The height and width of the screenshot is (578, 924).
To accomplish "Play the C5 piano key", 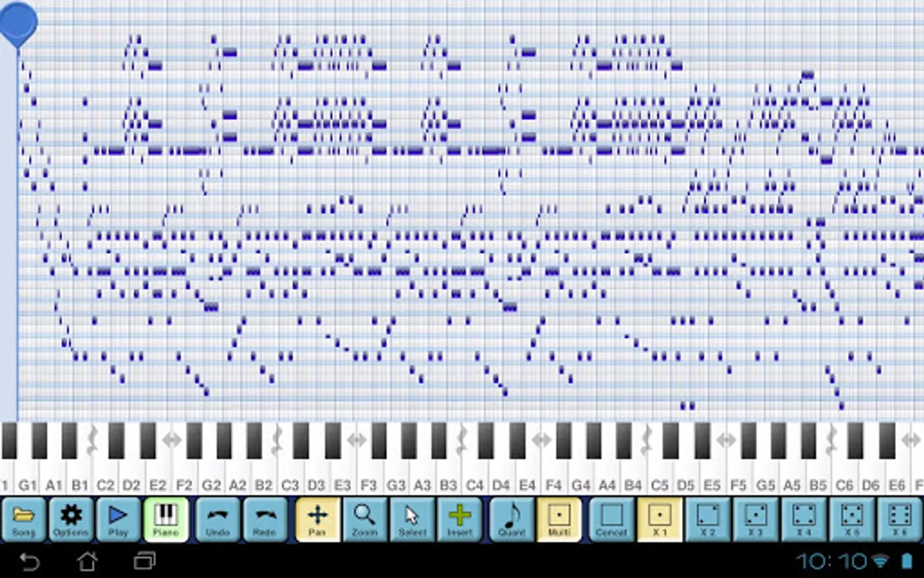I will point(660,475).
